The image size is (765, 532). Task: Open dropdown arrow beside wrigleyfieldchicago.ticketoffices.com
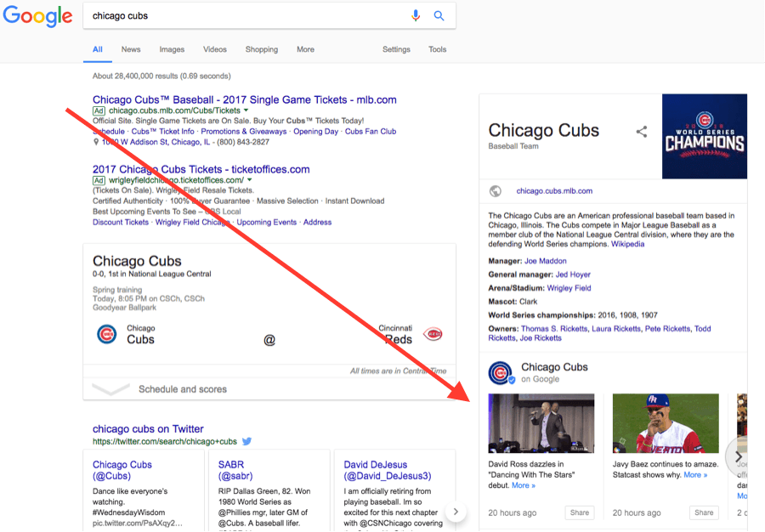click(x=250, y=180)
